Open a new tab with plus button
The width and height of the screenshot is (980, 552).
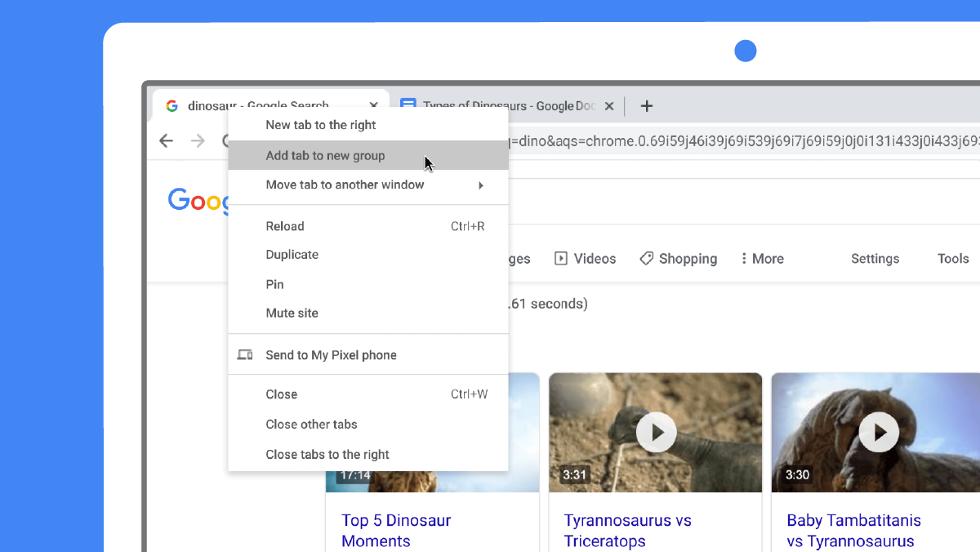point(646,106)
